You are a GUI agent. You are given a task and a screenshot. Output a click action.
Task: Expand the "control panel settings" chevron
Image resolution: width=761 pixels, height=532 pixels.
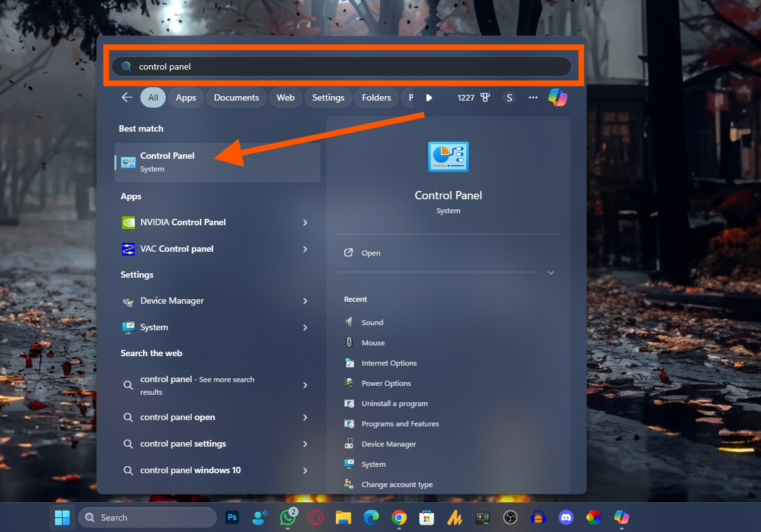(305, 443)
